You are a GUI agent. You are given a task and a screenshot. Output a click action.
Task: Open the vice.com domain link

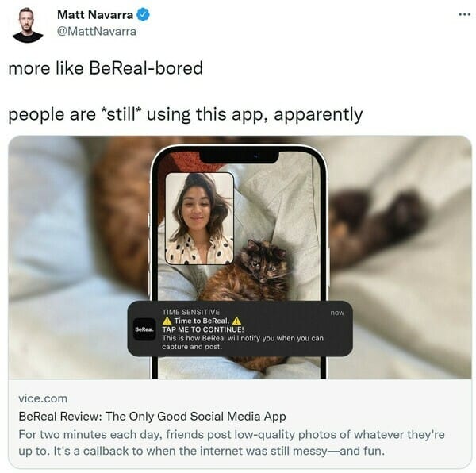[43, 398]
